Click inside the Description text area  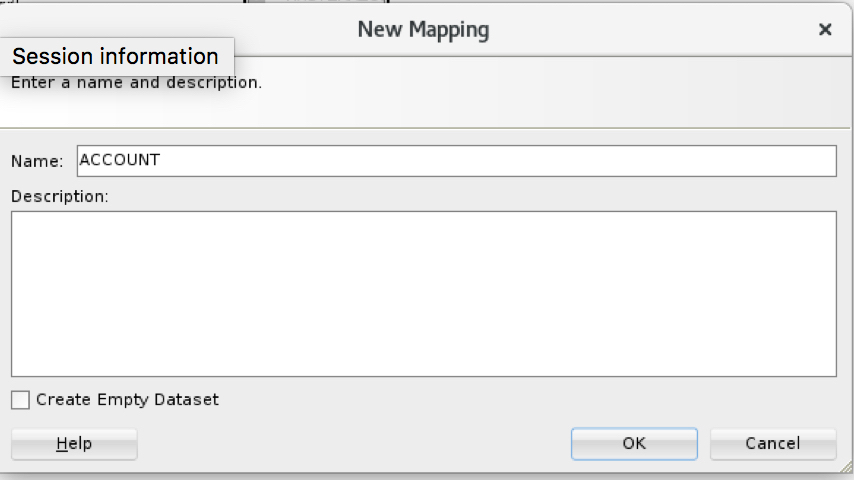coord(423,293)
